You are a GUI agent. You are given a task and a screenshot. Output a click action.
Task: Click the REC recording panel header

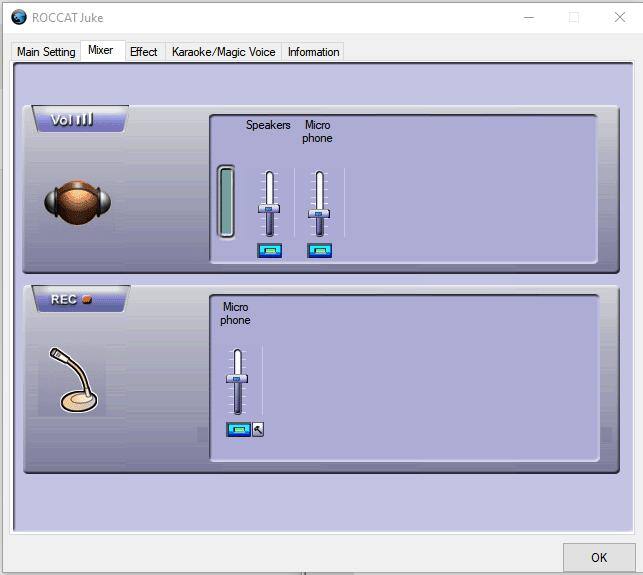(x=76, y=299)
